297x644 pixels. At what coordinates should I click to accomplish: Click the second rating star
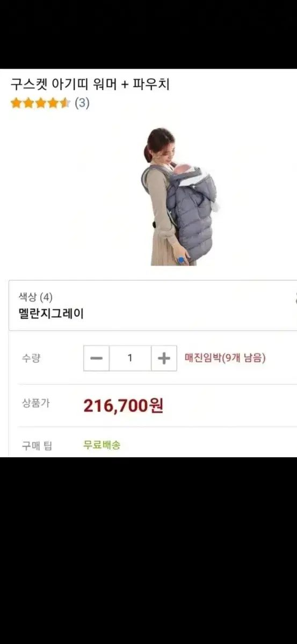(28, 103)
